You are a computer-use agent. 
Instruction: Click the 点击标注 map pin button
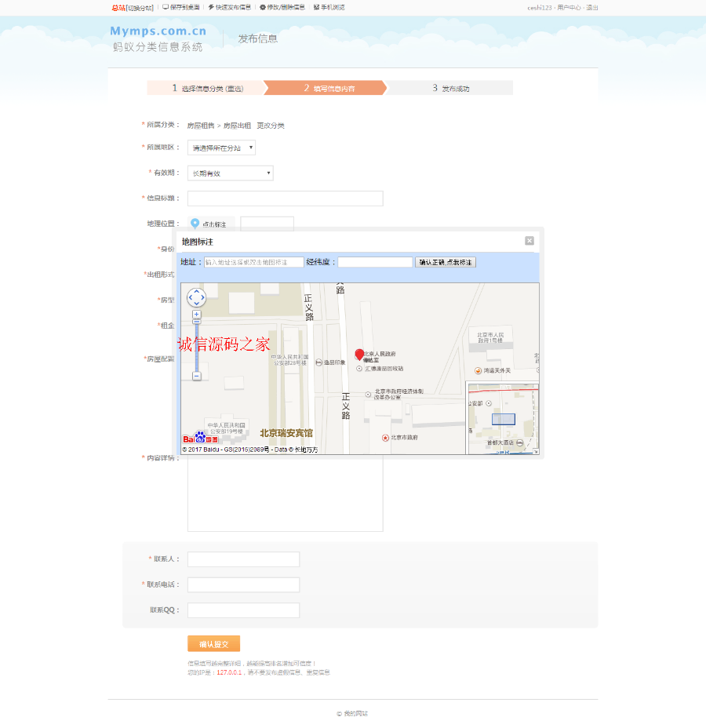coord(209,224)
